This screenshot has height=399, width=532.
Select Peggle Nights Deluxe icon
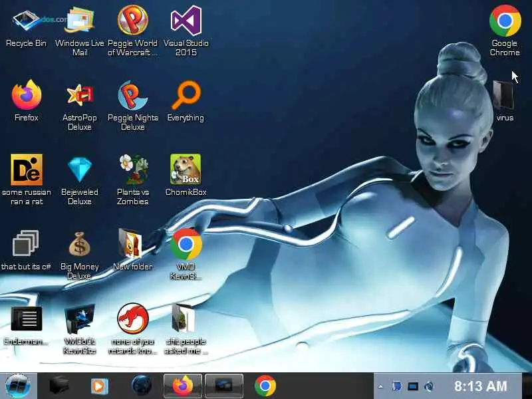coord(132,106)
